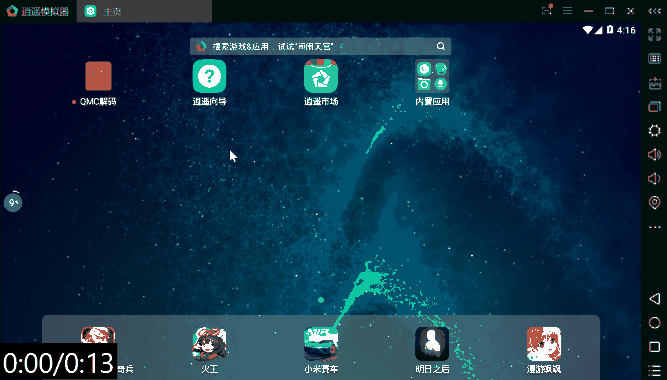
Task: Open the 内置应用 folder
Action: pyautogui.click(x=432, y=76)
